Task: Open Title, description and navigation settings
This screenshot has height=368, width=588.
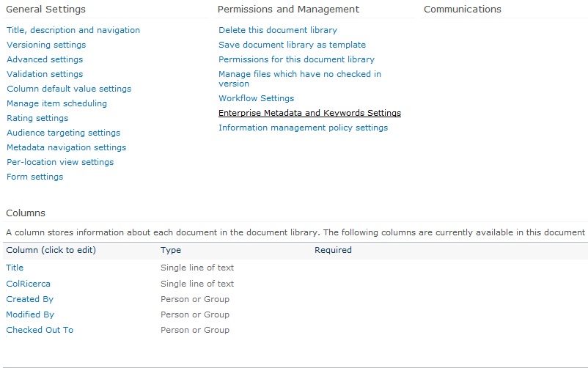Action: tap(73, 30)
